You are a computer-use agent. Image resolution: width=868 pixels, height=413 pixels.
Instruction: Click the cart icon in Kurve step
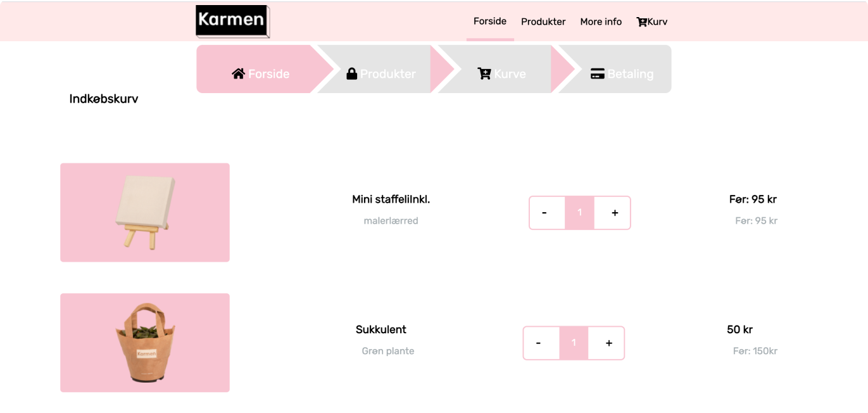pyautogui.click(x=484, y=73)
